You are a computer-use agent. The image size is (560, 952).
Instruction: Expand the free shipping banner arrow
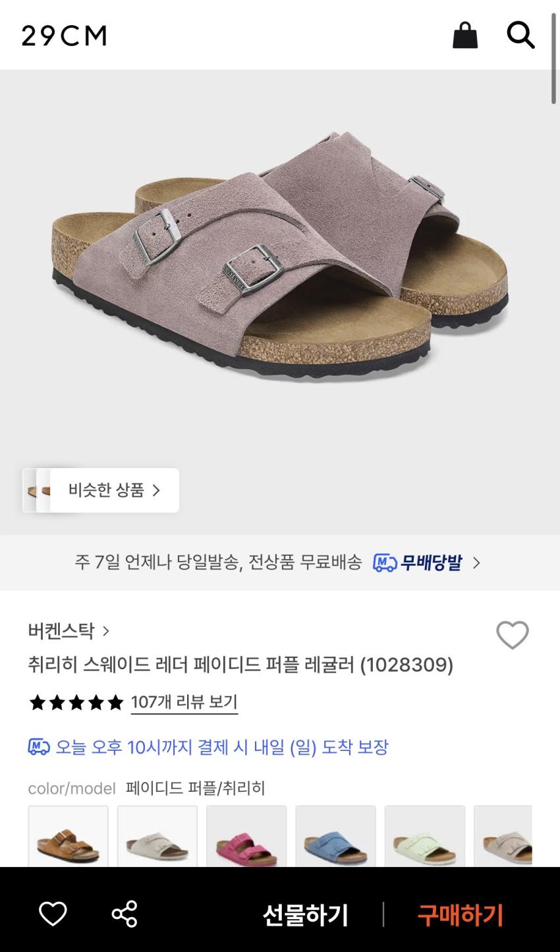tap(476, 563)
